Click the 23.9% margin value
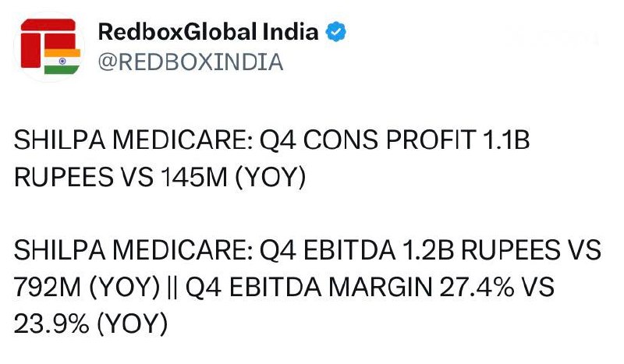The image size is (624, 364). [x=51, y=323]
